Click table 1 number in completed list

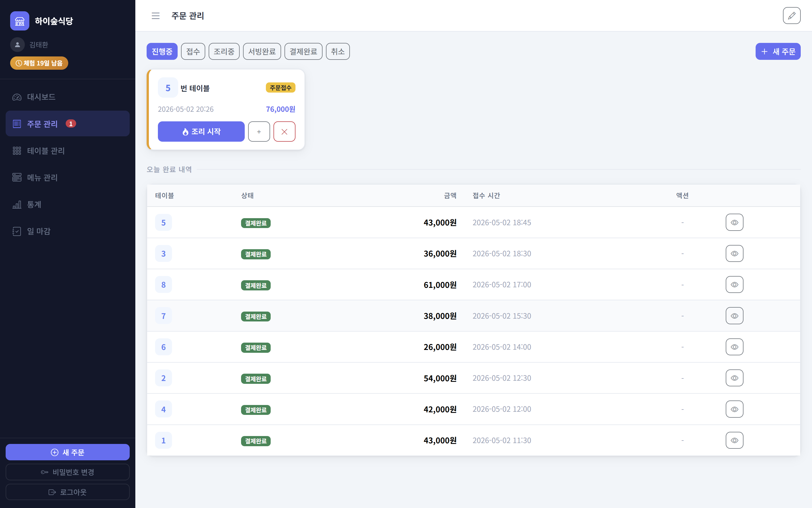[x=164, y=440]
